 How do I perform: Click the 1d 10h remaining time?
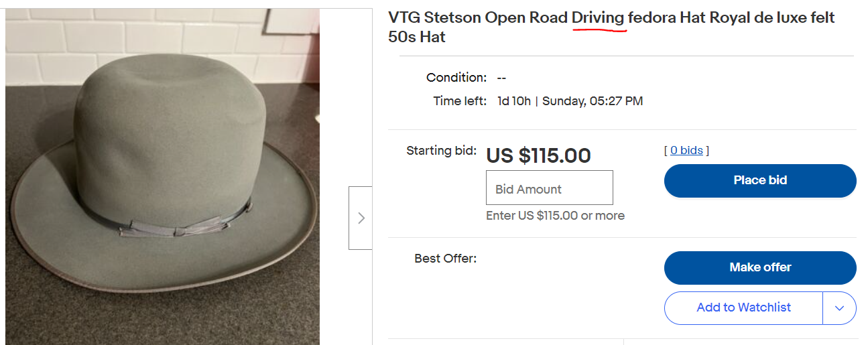[514, 102]
